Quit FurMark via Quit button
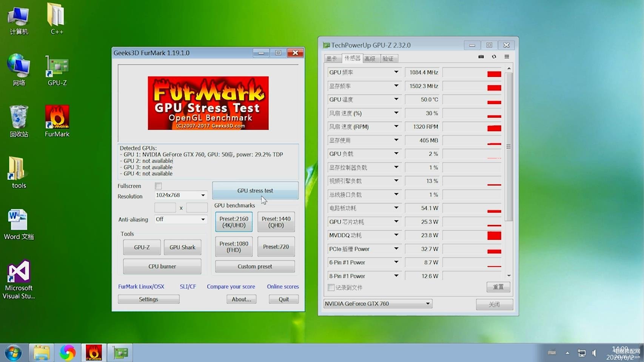Screen dimensions: 644x362 click(283, 299)
